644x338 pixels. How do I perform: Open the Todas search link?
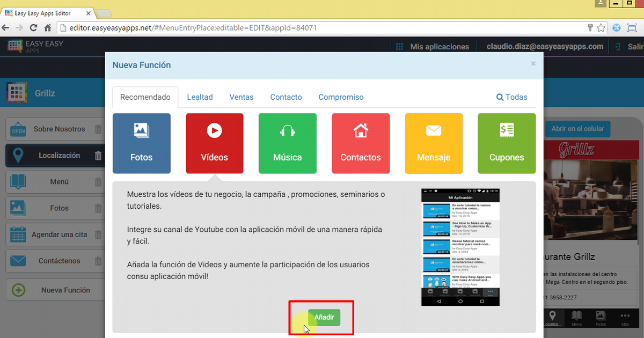[x=511, y=97]
